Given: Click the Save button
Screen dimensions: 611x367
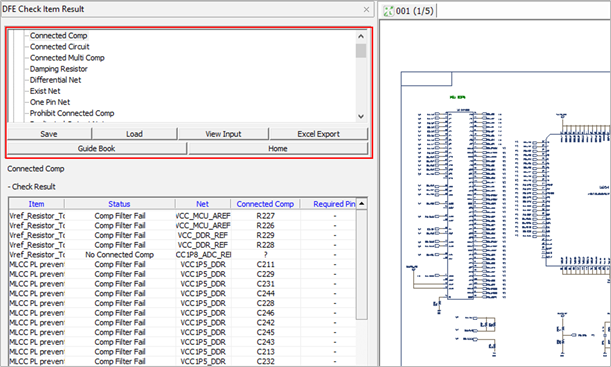Looking at the screenshot, I should pyautogui.click(x=49, y=134).
